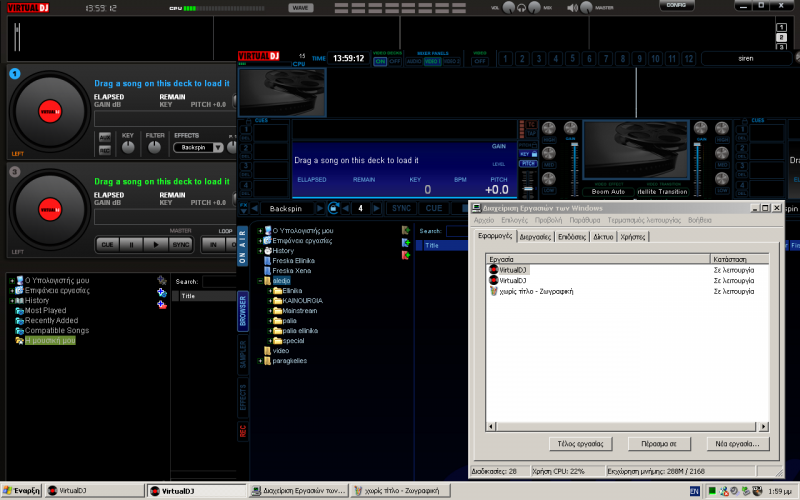Click the play button on deck 3

point(156,245)
